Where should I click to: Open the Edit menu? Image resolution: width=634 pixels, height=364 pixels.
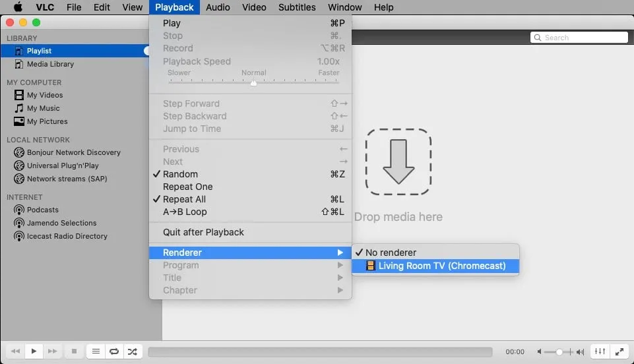(x=102, y=7)
